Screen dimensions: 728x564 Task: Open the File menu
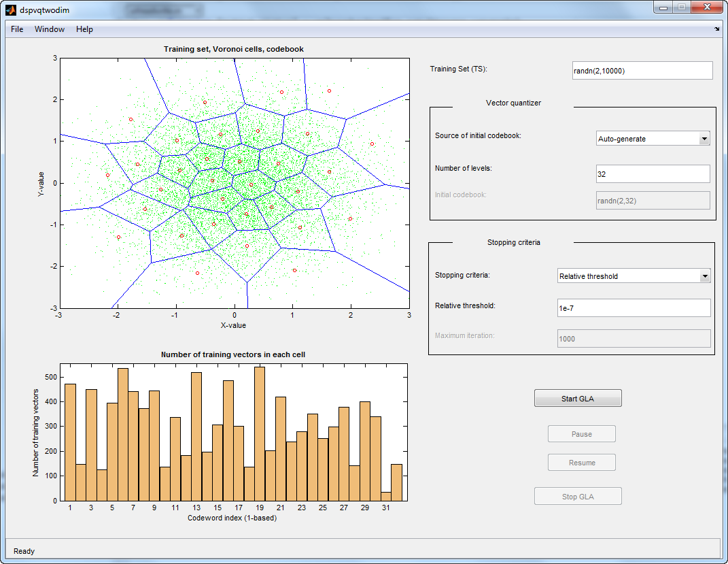point(17,29)
